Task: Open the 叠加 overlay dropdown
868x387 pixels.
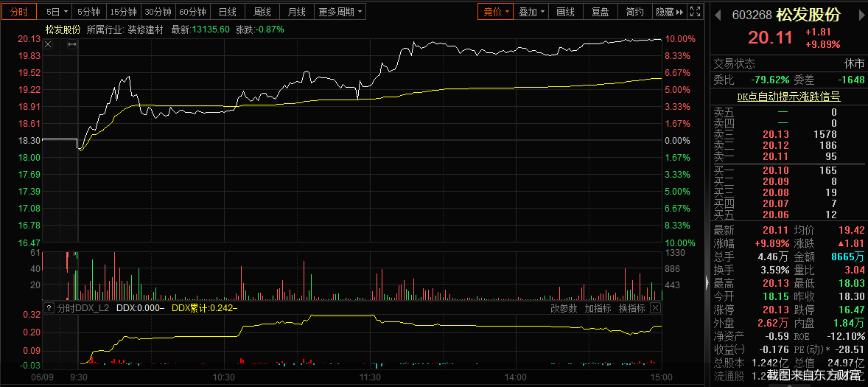Action: (x=532, y=12)
